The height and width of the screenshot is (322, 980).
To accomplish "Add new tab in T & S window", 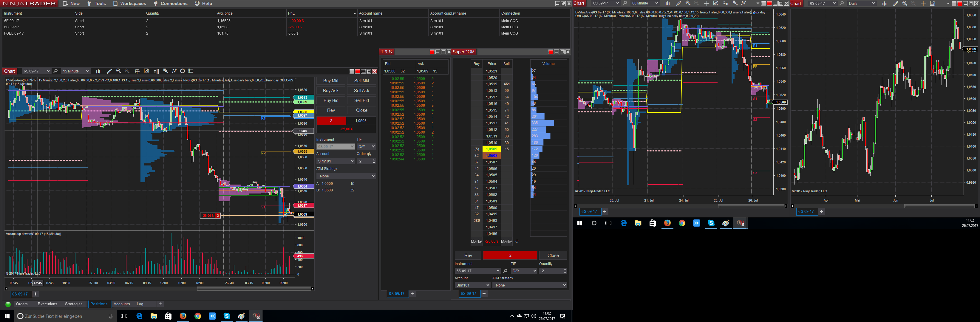I will pyautogui.click(x=412, y=294).
